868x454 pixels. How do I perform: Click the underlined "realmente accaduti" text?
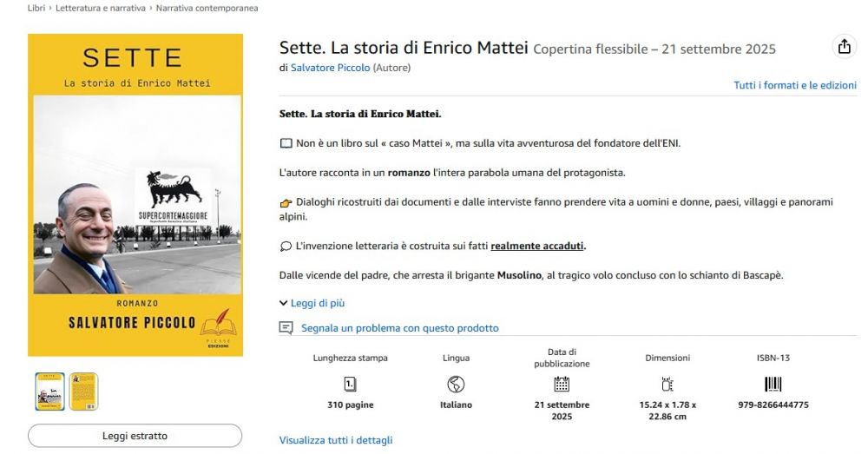[x=537, y=246]
